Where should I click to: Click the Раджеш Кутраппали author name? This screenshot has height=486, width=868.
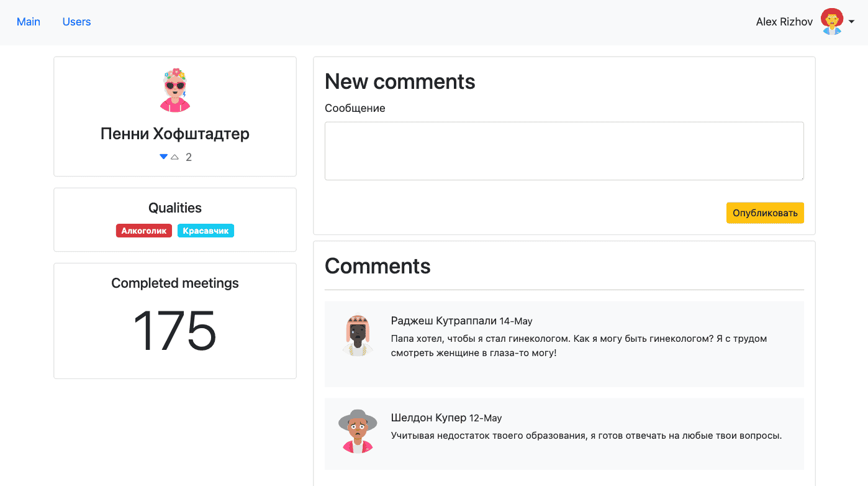(443, 321)
